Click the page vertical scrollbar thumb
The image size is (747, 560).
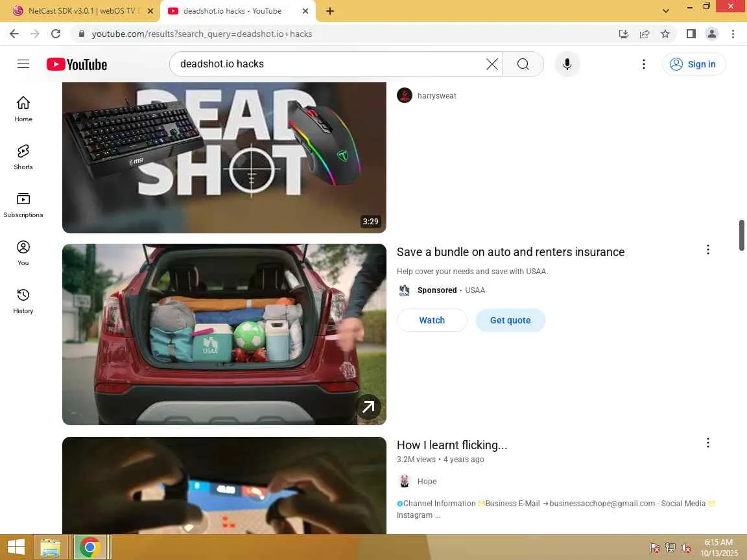[741, 235]
